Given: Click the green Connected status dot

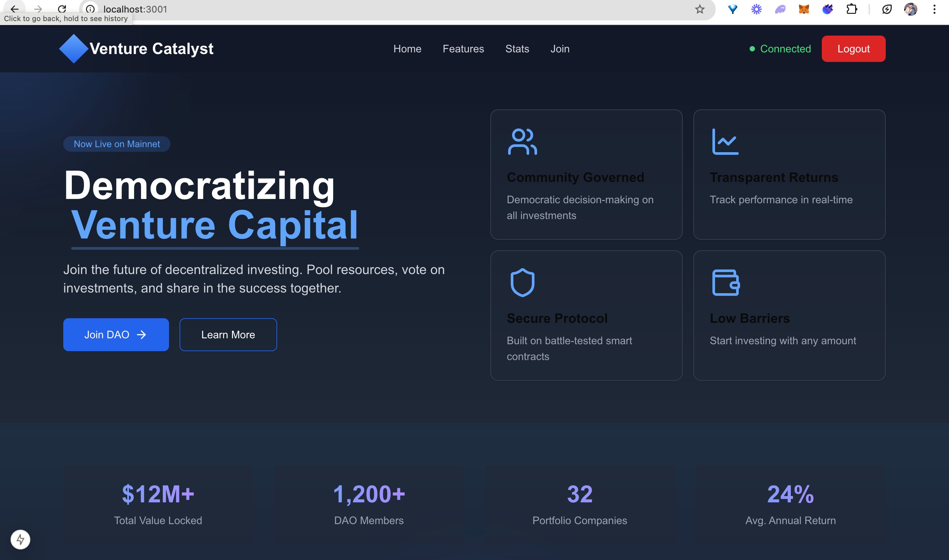Looking at the screenshot, I should tap(752, 49).
